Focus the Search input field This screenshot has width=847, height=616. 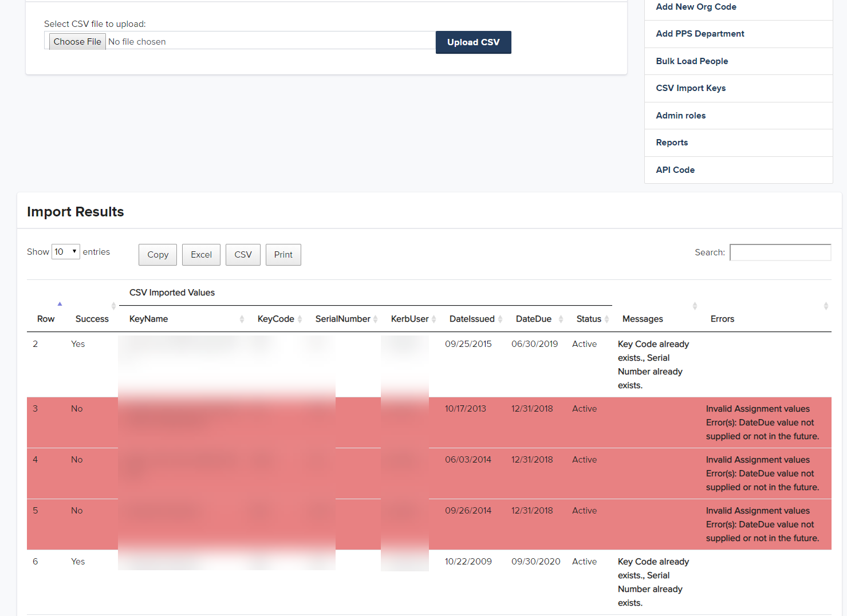click(x=780, y=252)
